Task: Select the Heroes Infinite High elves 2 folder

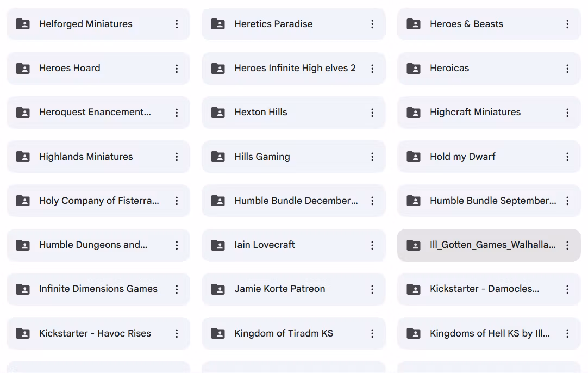Action: tap(293, 69)
